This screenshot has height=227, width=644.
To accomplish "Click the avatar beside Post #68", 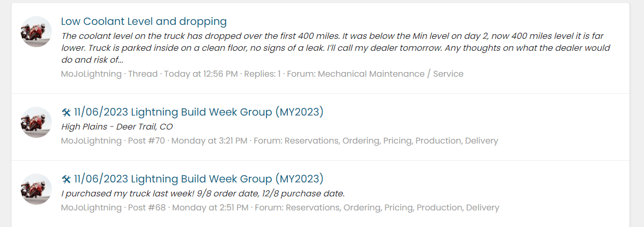I will click(x=36, y=189).
